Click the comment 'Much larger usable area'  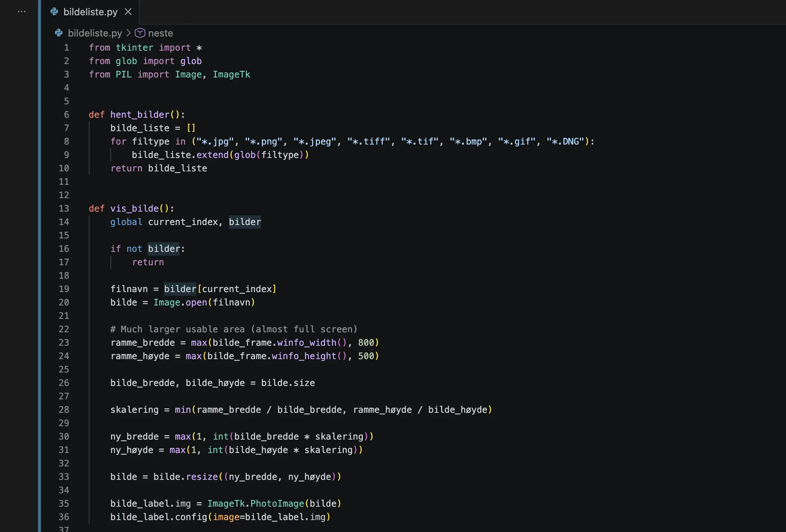pyautogui.click(x=183, y=329)
